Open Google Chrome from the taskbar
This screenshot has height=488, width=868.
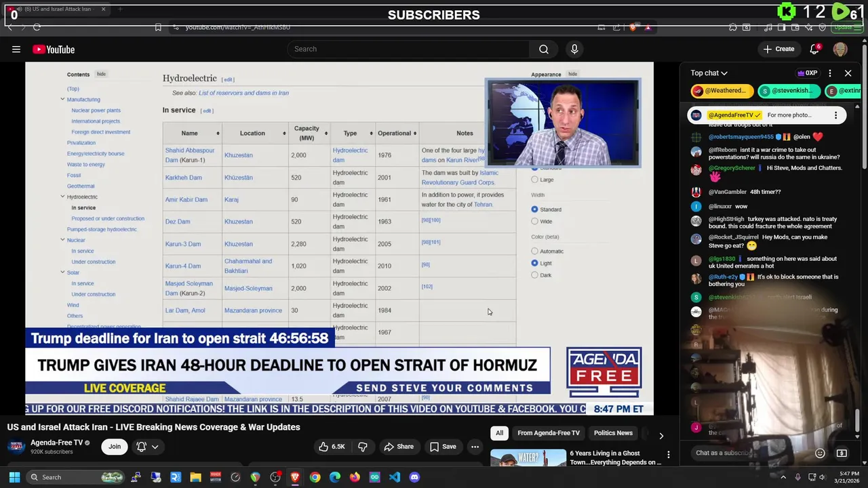click(x=315, y=477)
